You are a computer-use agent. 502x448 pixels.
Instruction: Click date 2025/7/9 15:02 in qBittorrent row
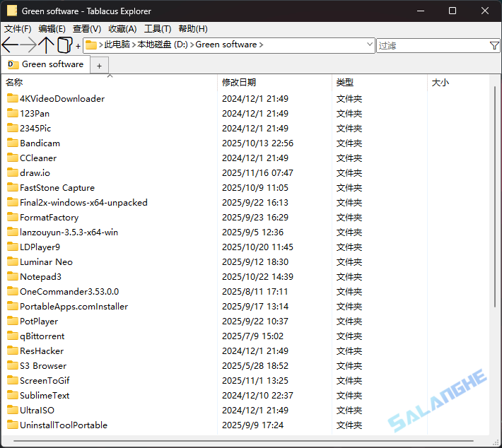coord(252,336)
